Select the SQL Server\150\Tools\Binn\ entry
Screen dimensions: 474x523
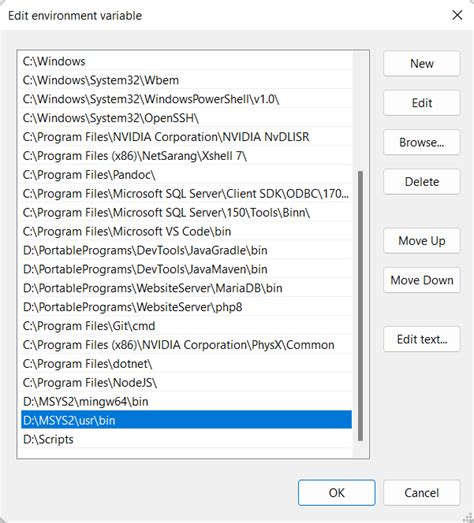[x=186, y=212]
